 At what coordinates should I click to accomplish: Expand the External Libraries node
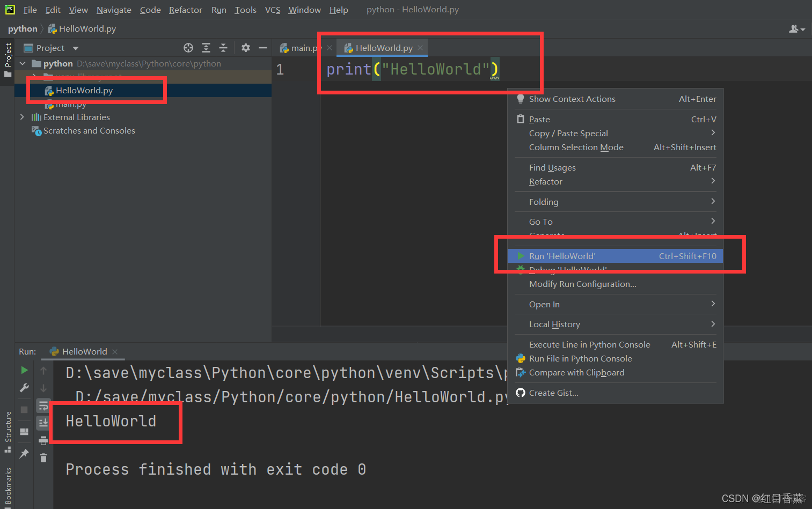pos(22,117)
